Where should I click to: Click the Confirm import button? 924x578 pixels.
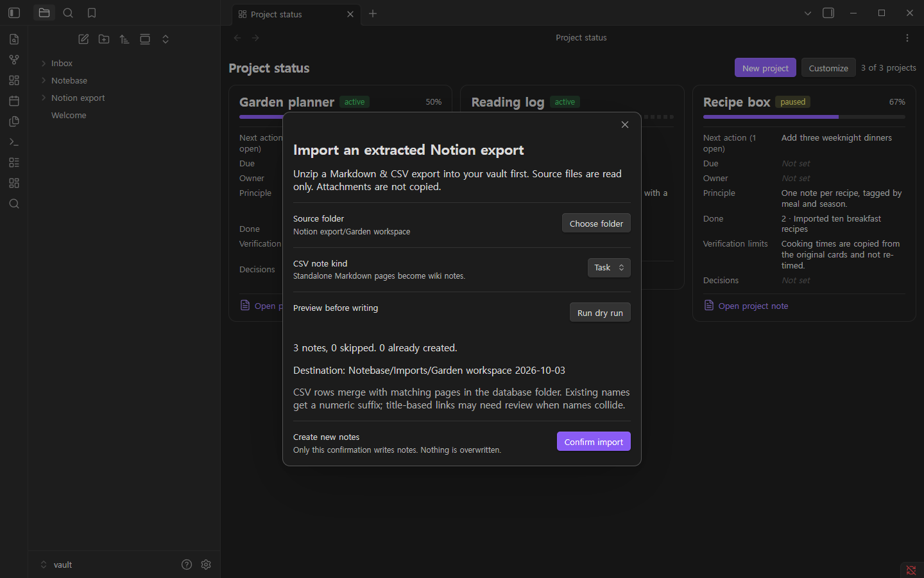click(594, 441)
